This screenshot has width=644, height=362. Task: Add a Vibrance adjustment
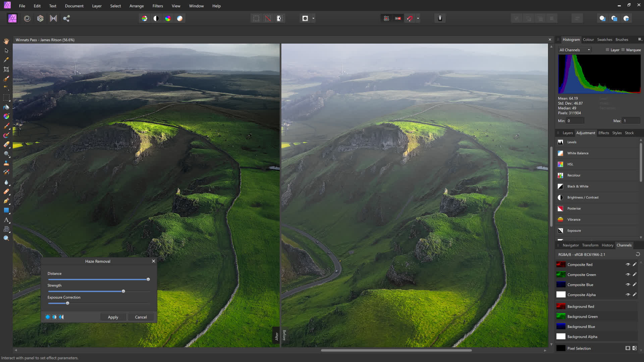[x=574, y=220]
